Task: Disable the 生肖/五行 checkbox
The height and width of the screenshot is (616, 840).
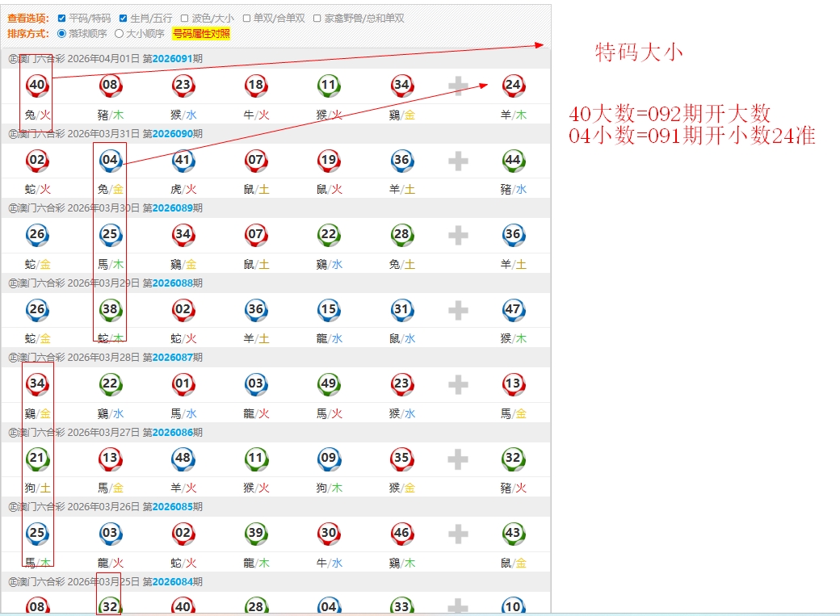Action: (x=123, y=18)
